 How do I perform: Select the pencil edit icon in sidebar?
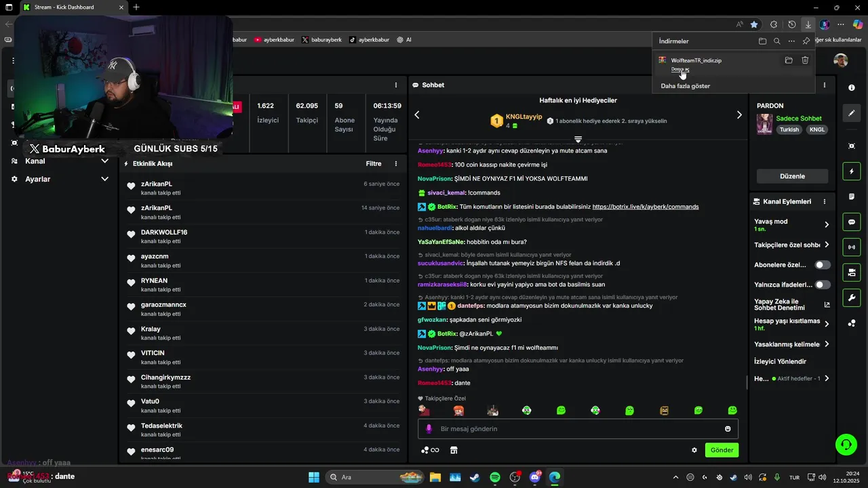coord(852,113)
